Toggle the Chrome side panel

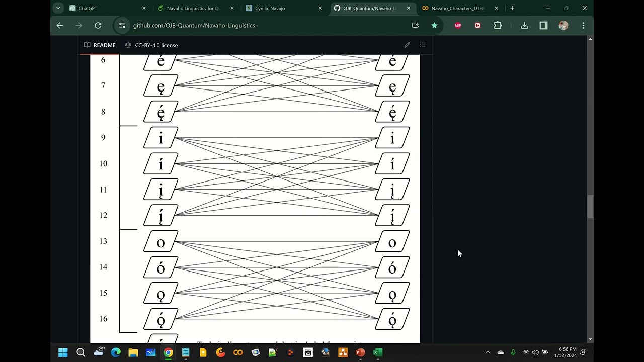[543, 25]
